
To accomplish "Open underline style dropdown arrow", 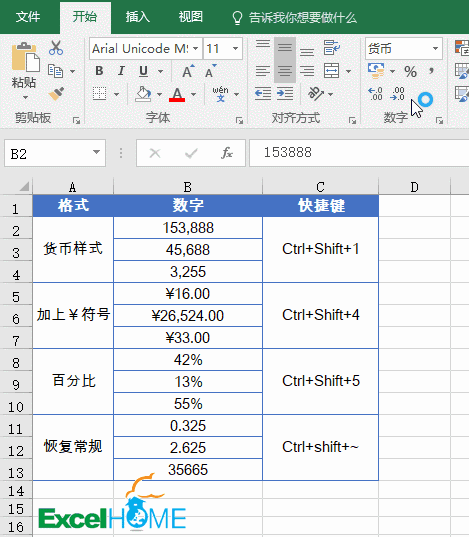I will point(160,72).
